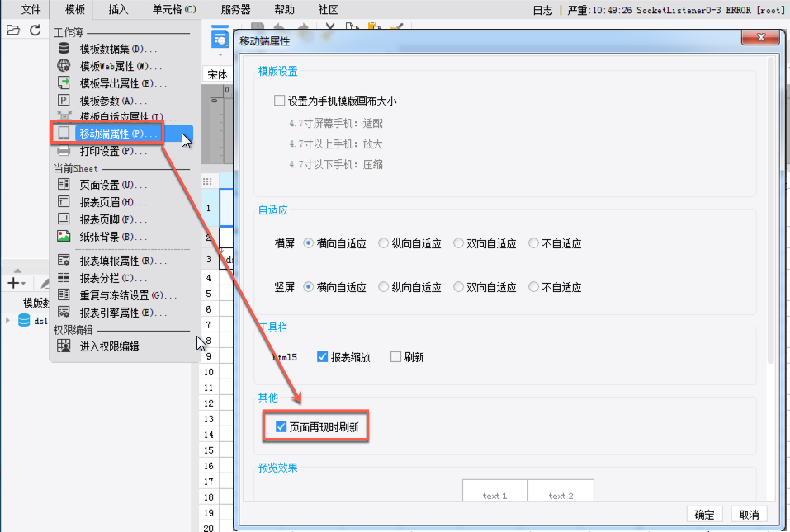Click the 页面设置 page icon
This screenshot has height=532, width=790.
pyautogui.click(x=64, y=184)
